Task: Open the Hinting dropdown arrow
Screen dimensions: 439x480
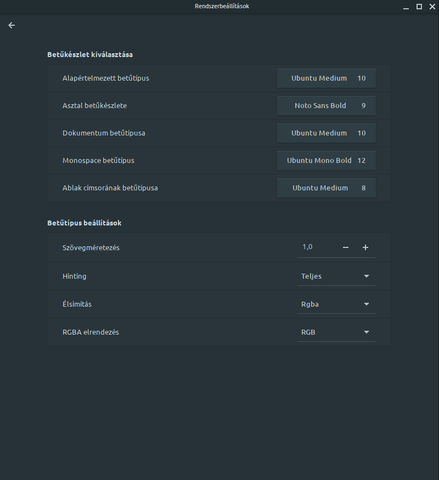Action: pyautogui.click(x=366, y=276)
